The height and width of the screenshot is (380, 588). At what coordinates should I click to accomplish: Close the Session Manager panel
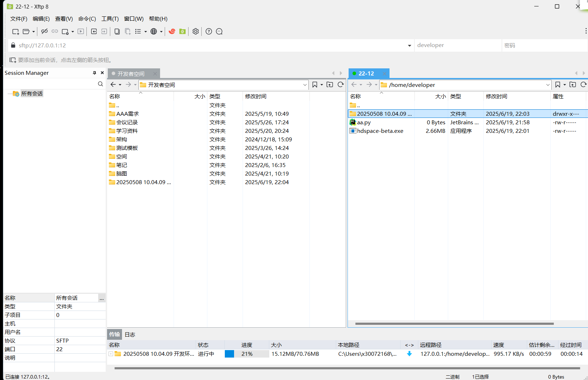[102, 73]
